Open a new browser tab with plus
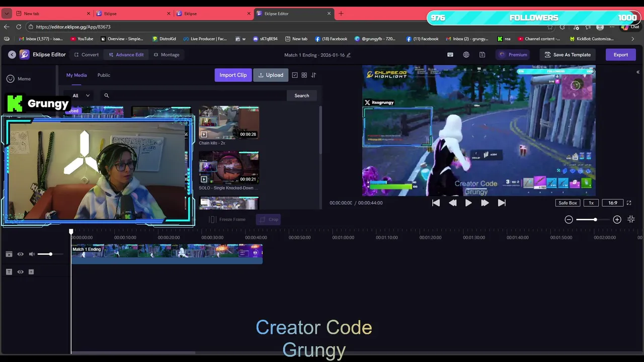Screen dimensions: 644x362 click(x=341, y=14)
